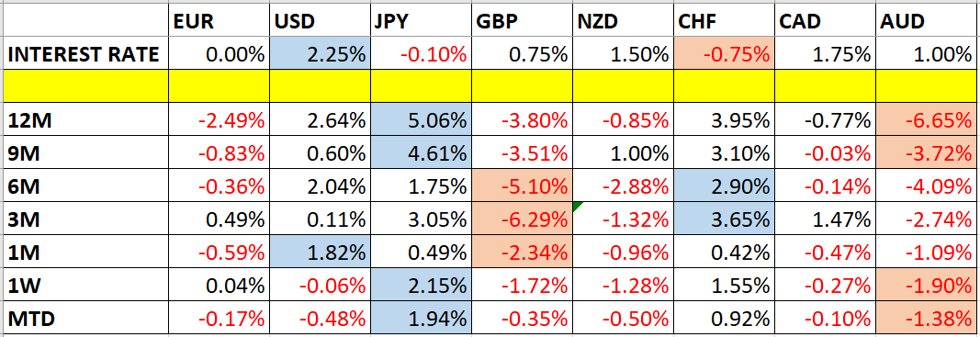Click the CAD interest rate cell 1.75%
Viewport: 980px width, 337px height.
(x=826, y=53)
